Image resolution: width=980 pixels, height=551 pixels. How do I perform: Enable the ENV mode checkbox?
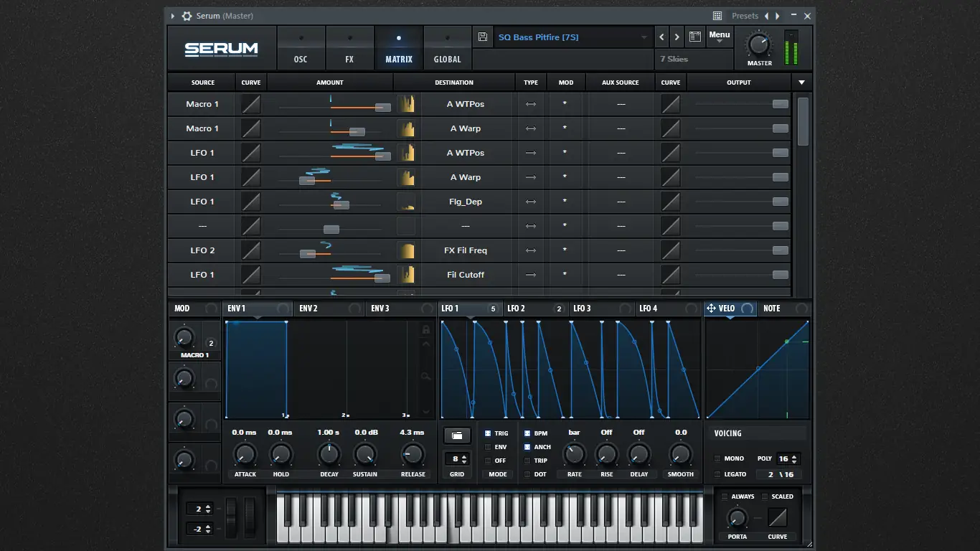pos(489,447)
